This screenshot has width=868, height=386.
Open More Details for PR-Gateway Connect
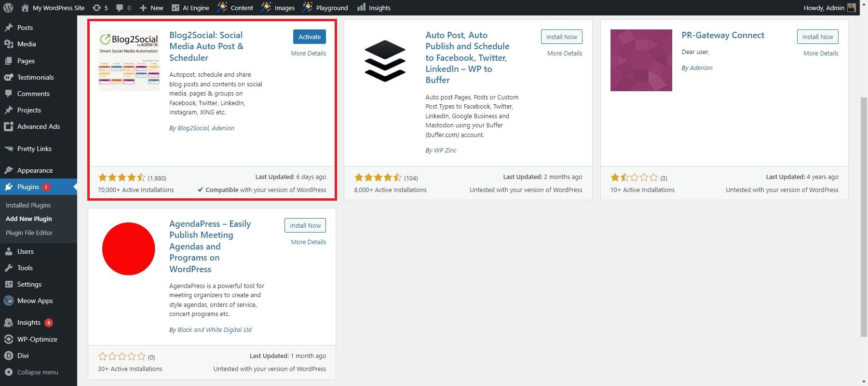coord(821,53)
